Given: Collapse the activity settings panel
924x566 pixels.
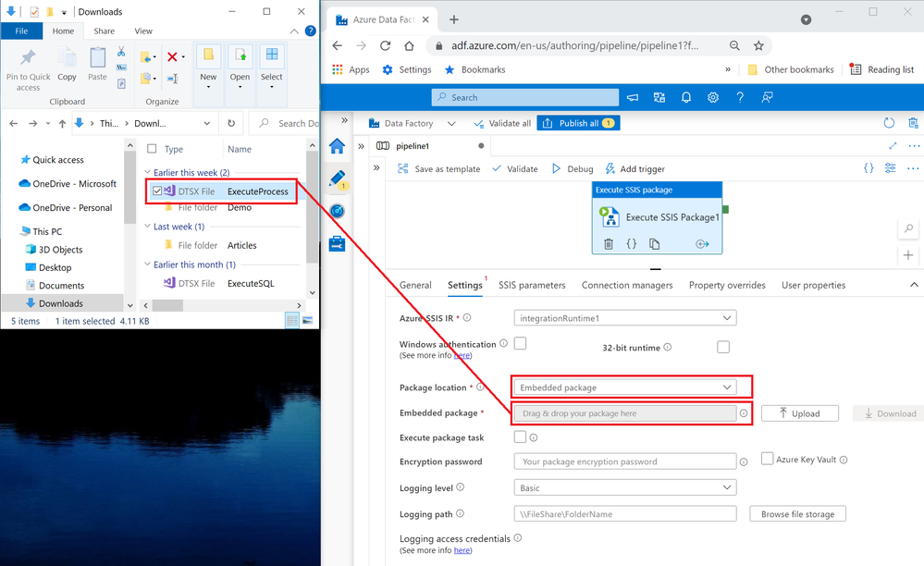Looking at the screenshot, I should point(914,285).
